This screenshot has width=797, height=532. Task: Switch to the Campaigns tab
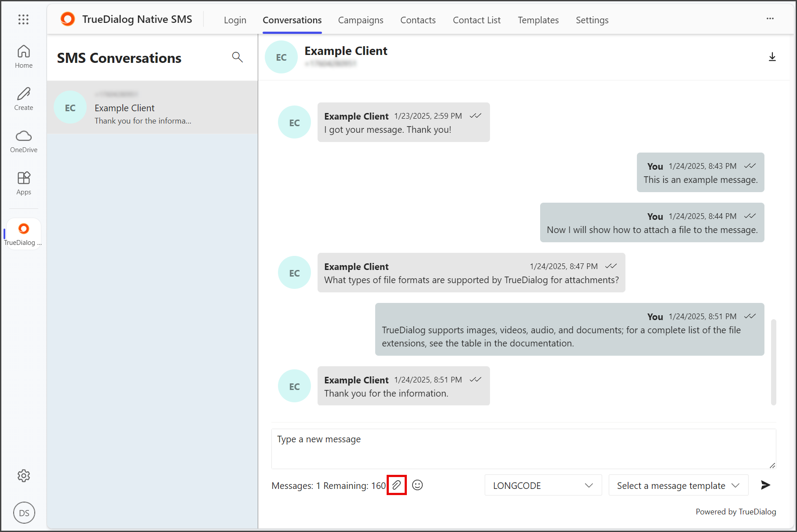[361, 20]
